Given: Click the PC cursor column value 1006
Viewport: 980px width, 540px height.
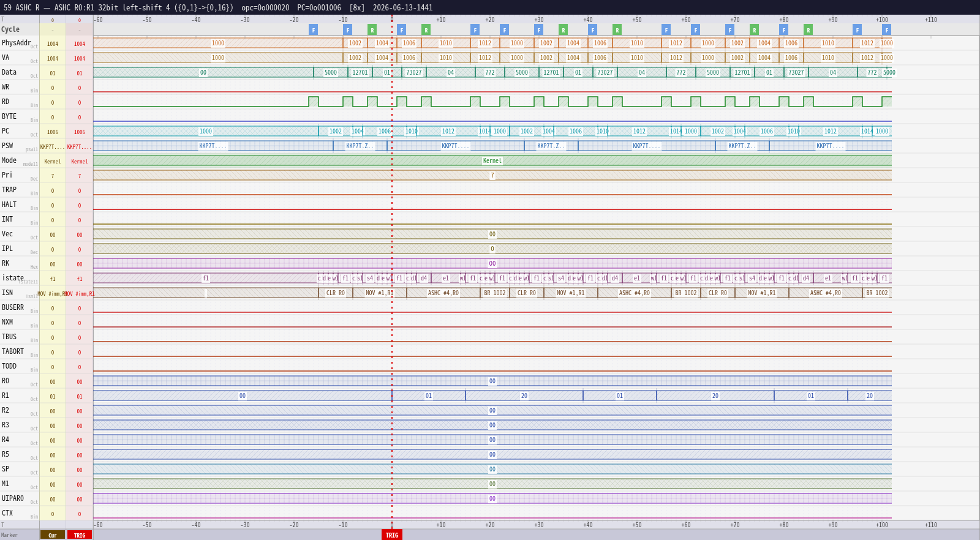Looking at the screenshot, I should tap(53, 132).
